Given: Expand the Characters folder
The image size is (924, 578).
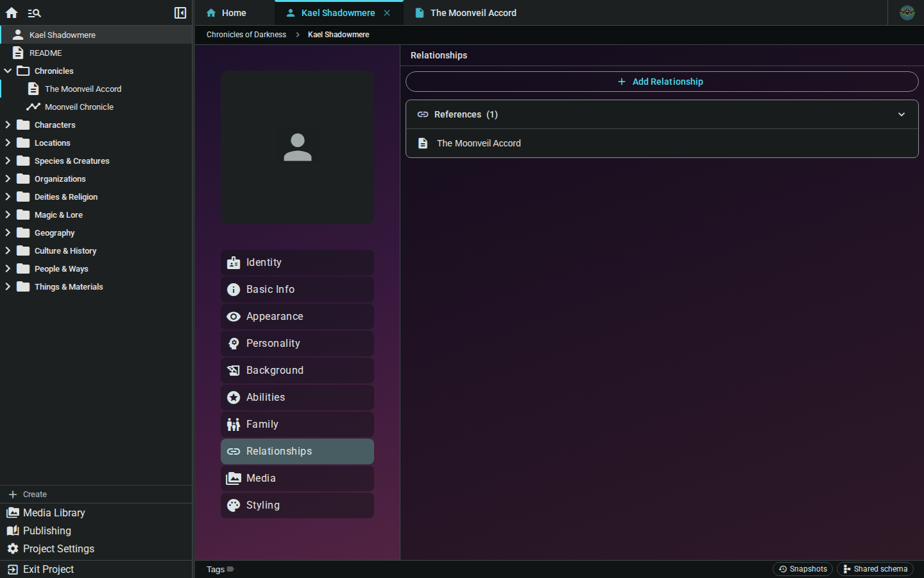Looking at the screenshot, I should 8,125.
